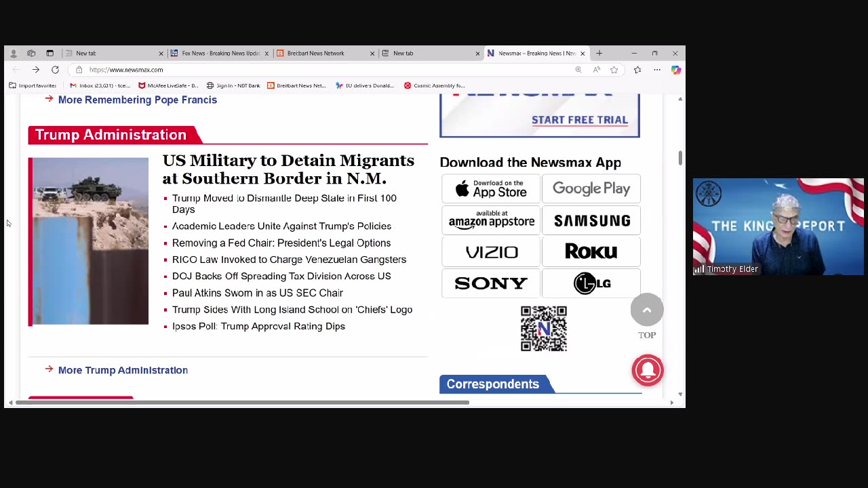Open the More Remembering Pope Francis link
The height and width of the screenshot is (488, 868).
coord(138,100)
